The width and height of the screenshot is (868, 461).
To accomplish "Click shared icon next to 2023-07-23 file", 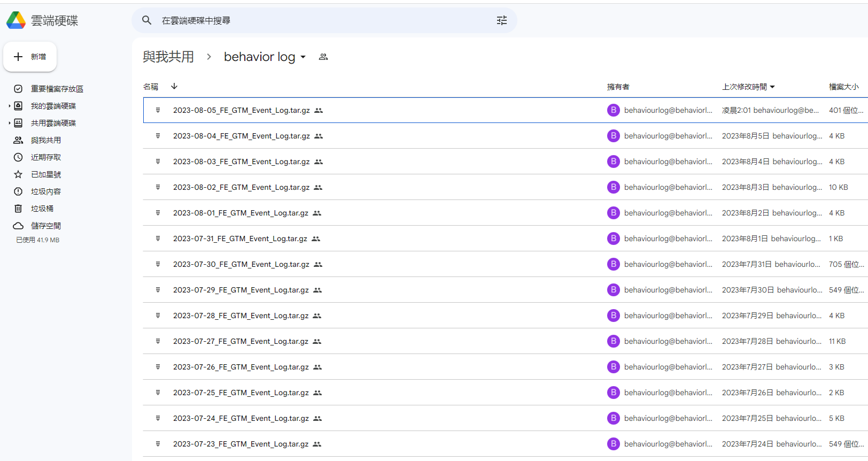I will pos(317,444).
